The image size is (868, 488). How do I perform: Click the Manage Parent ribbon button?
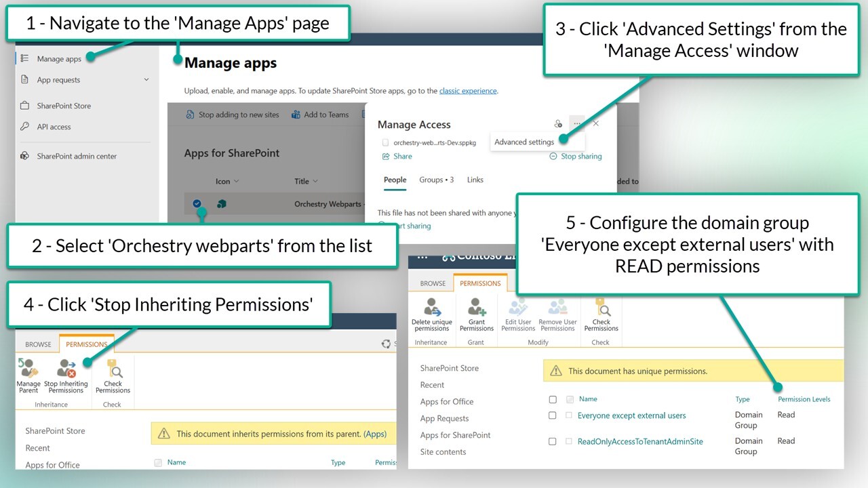coord(28,375)
